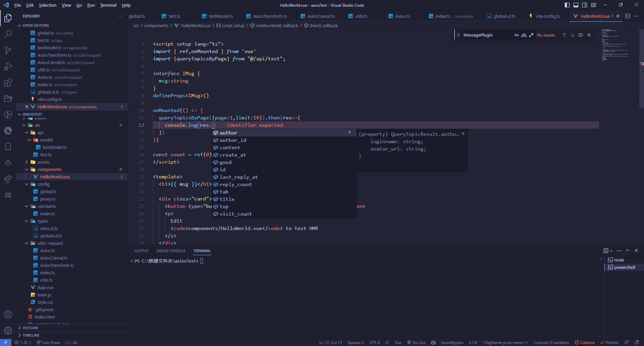Open the Microsoft Edge tools icon

[8, 131]
